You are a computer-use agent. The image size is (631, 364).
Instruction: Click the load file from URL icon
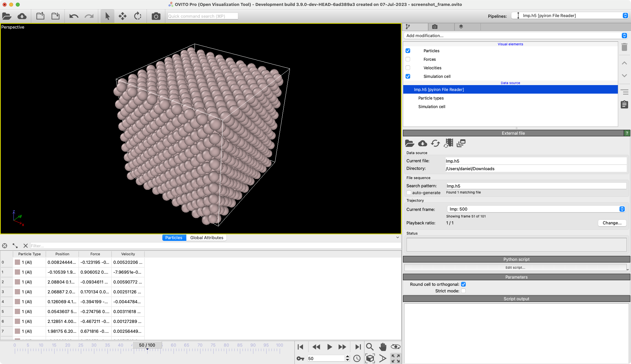click(22, 16)
